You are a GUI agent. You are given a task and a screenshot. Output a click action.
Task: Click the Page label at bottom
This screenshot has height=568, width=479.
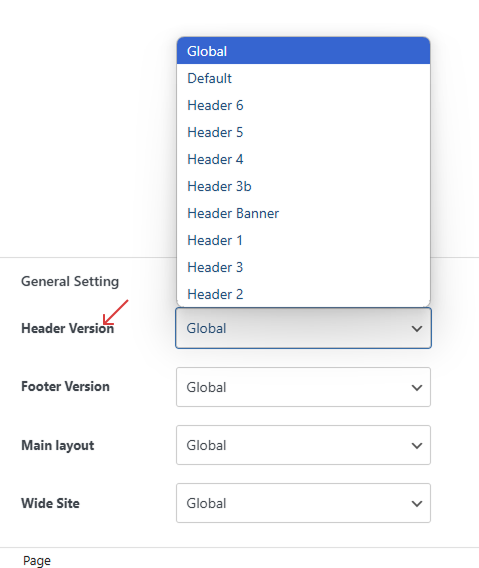pos(37,560)
